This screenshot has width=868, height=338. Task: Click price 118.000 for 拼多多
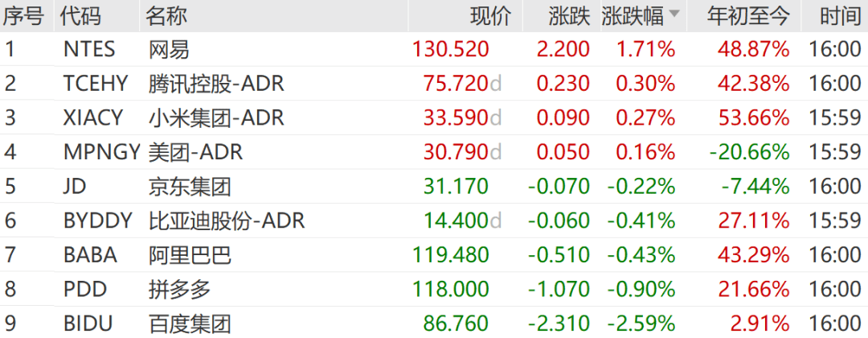(451, 289)
